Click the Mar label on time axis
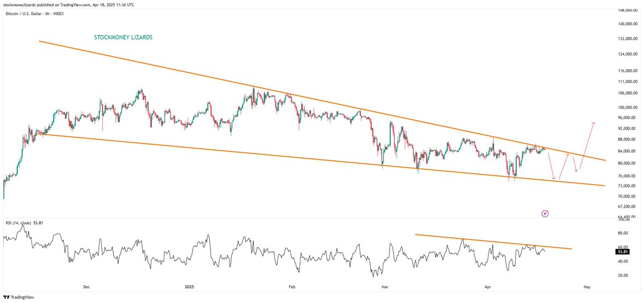Viewport: 644px width, 303px height. click(384, 287)
